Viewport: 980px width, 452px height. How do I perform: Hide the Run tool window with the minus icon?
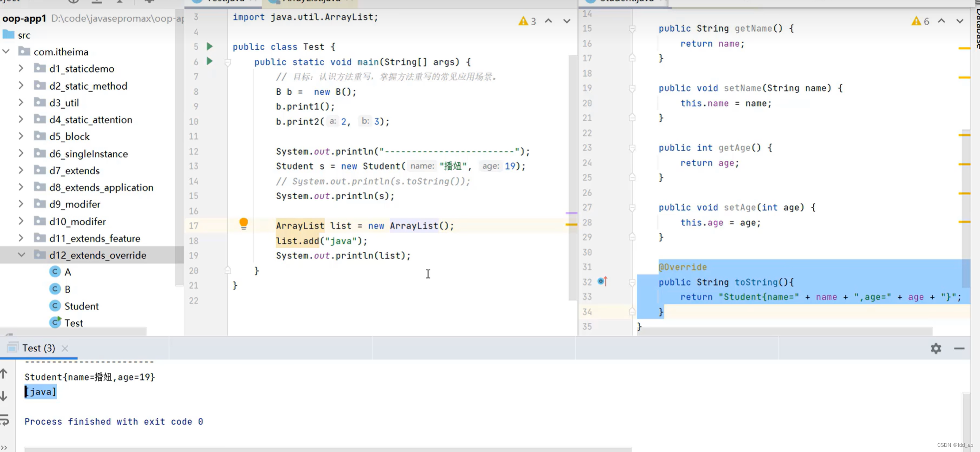click(x=959, y=348)
